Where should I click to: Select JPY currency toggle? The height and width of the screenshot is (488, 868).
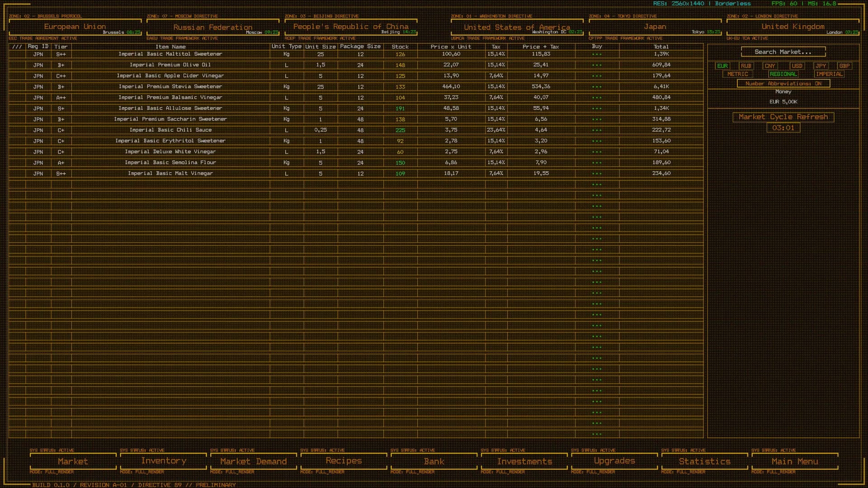[821, 66]
